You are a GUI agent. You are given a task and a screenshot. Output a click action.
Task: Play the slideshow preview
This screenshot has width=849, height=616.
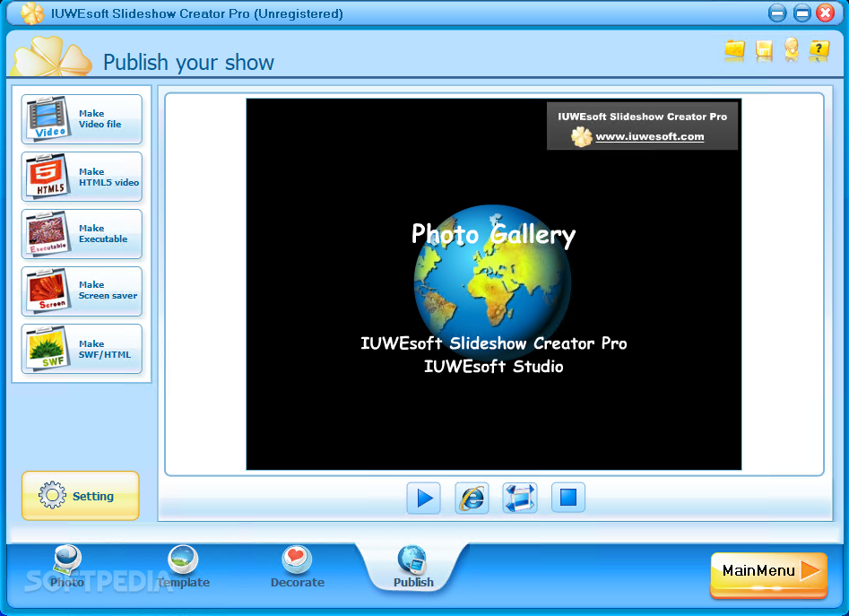point(423,498)
